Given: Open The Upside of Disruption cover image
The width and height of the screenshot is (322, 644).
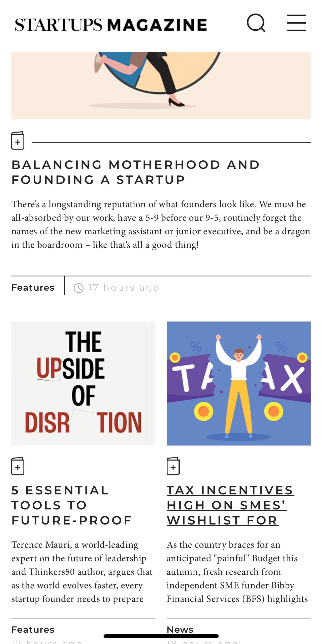Looking at the screenshot, I should [x=83, y=383].
